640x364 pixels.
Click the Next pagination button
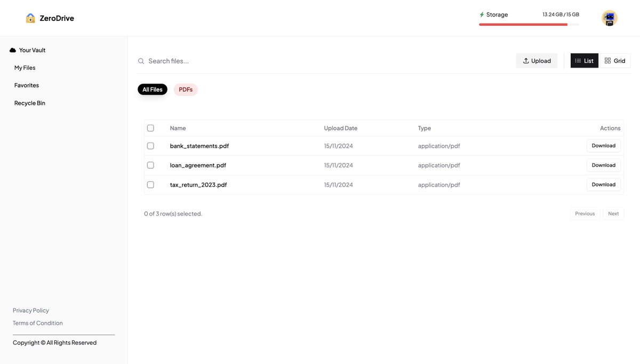(x=613, y=214)
